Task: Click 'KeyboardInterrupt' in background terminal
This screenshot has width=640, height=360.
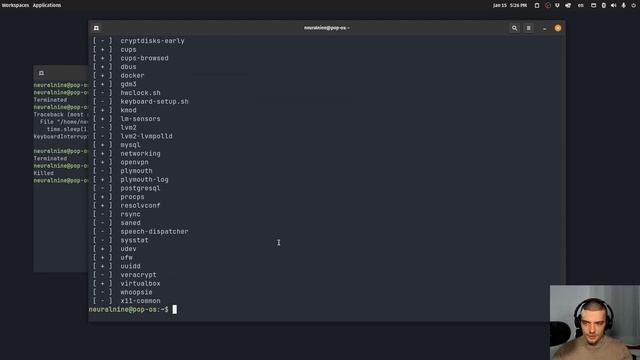Action: [x=61, y=136]
